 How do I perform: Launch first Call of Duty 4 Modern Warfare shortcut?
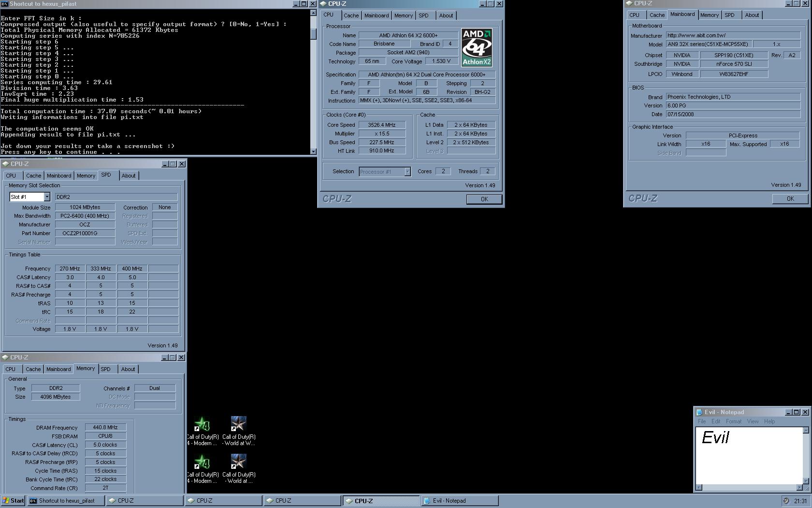202,431
